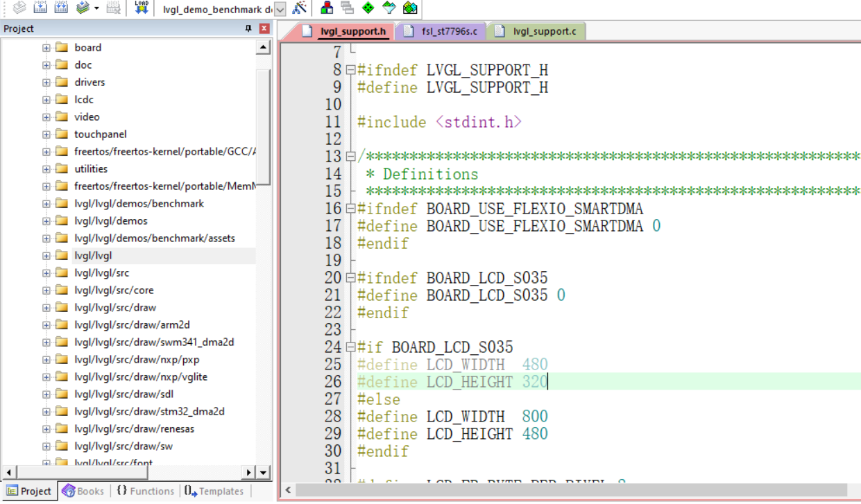Open Manage Run-Time Environment green diamond icon
This screenshot has width=861, height=504.
368,8
